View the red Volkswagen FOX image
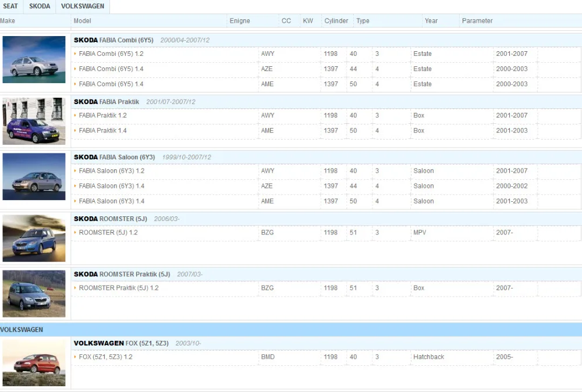Image resolution: width=582 pixels, height=392 pixels. tap(34, 363)
